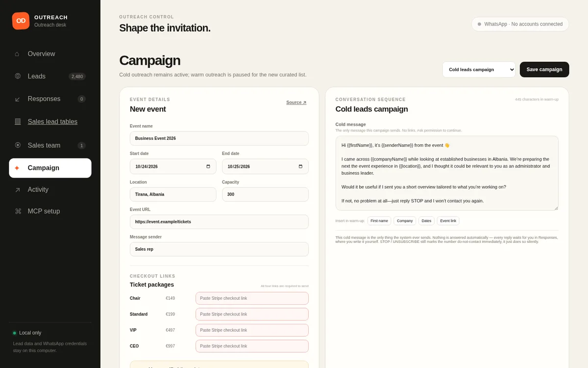This screenshot has height=368, width=588.
Task: Click the End date field
Action: point(265,166)
